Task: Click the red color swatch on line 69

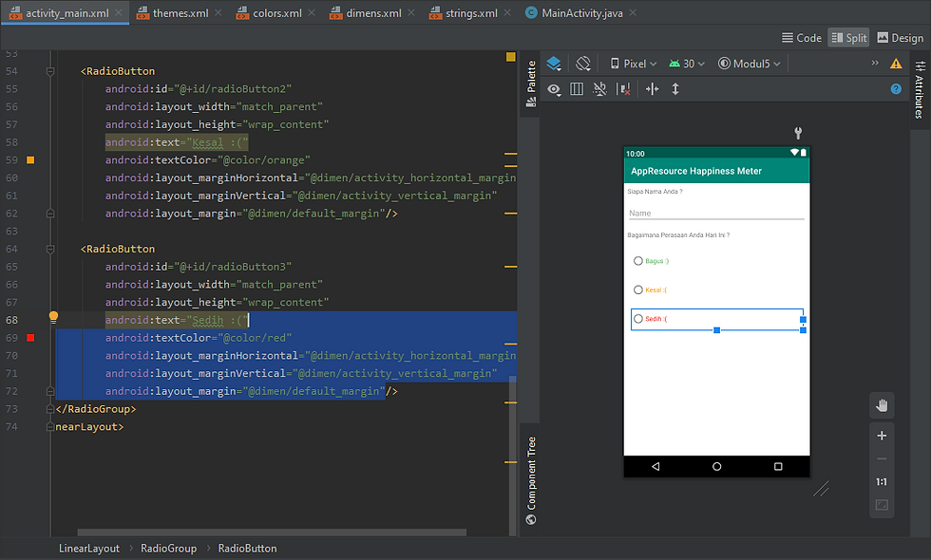Action: 30,338
